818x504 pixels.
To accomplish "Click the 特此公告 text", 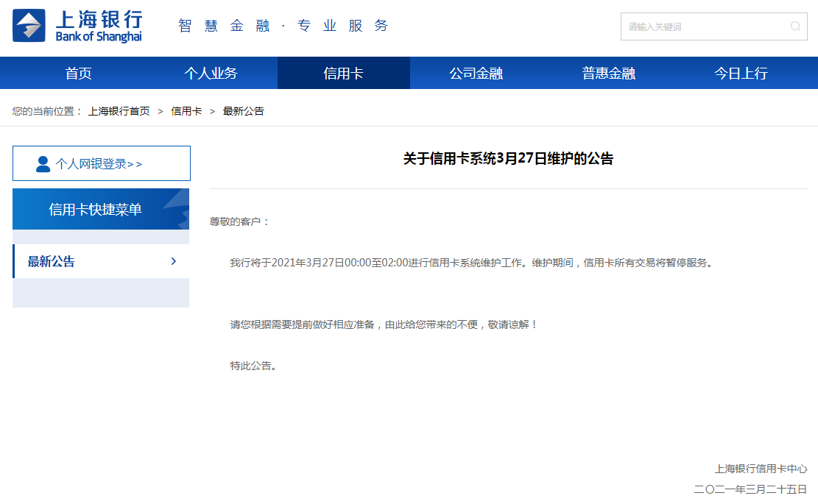I will tap(253, 366).
